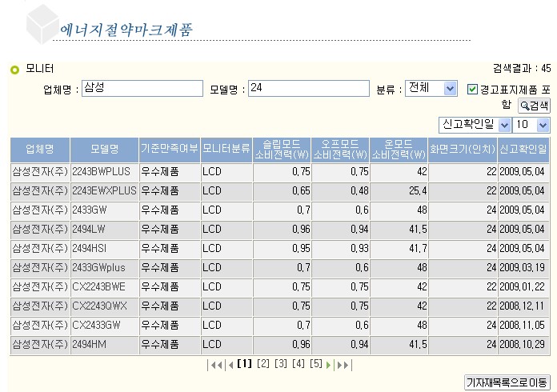557x392 pixels.
Task: Click the 0.95 sleep-mode power value
Action: [x=301, y=249]
